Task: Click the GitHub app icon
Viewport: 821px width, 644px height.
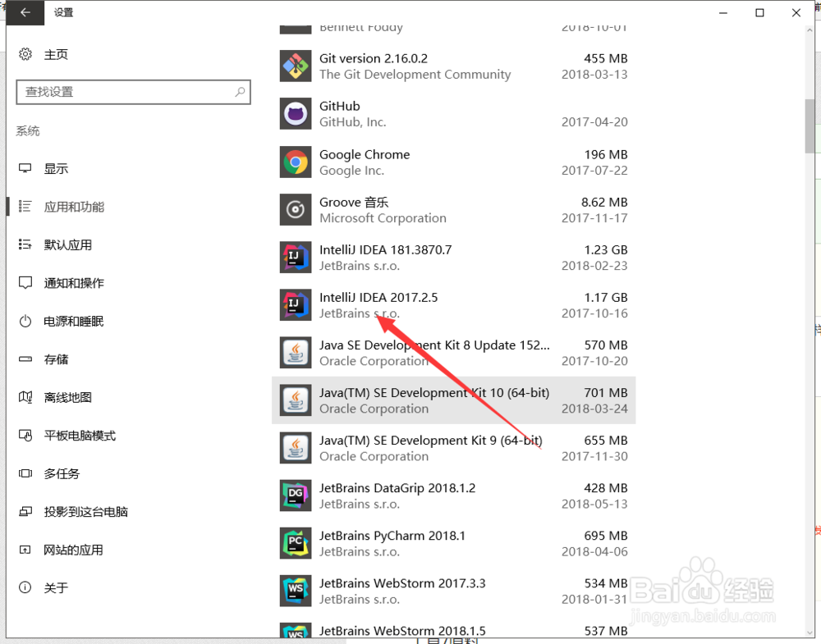Action: [x=296, y=114]
